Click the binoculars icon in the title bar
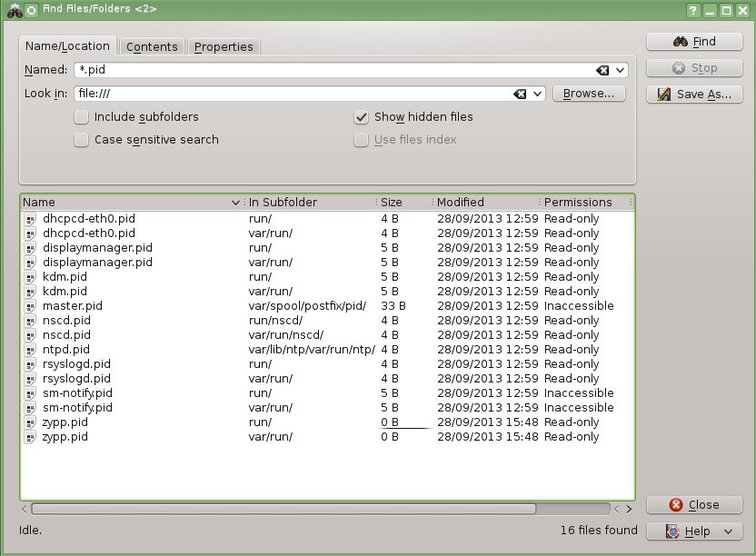Viewport: 756px width, 556px height. [x=13, y=9]
